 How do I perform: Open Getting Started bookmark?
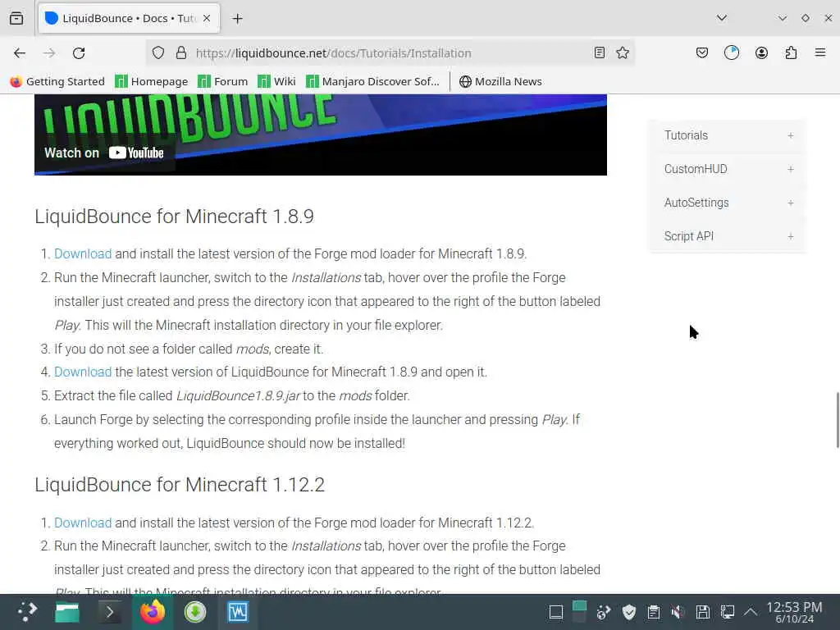click(x=57, y=81)
